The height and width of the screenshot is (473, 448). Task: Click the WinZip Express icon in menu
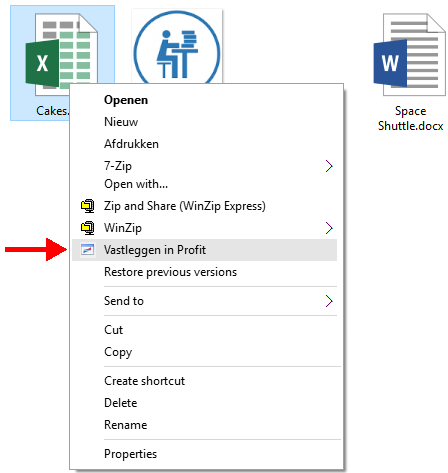point(88,206)
